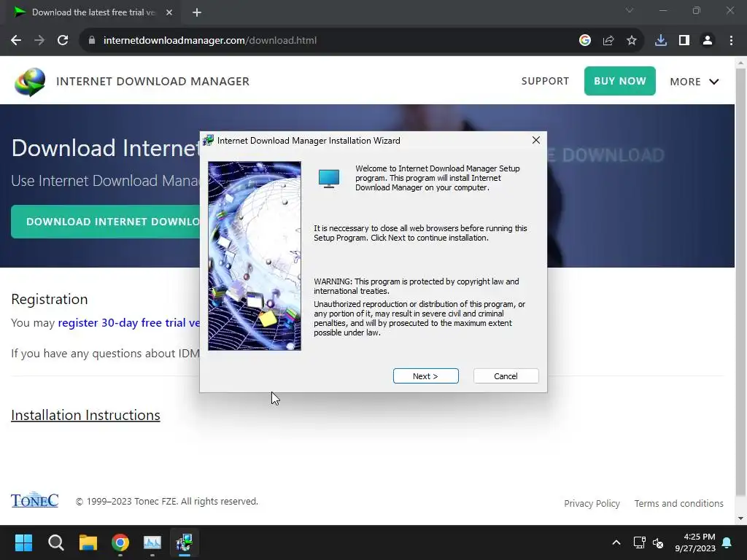
Task: Open Chrome three-dot menu
Action: click(x=731, y=40)
